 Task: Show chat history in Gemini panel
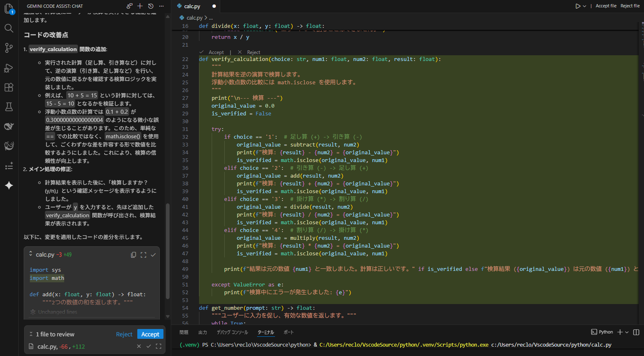point(151,6)
